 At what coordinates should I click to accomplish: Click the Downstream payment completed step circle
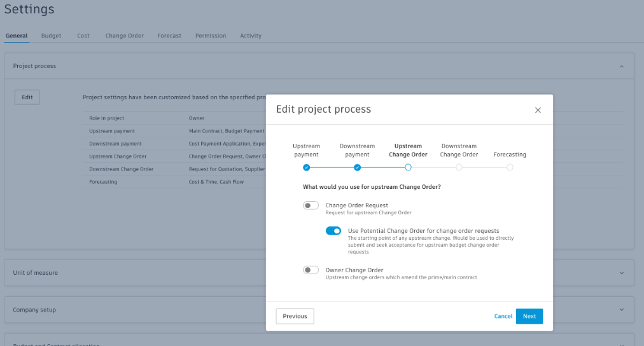(x=357, y=167)
